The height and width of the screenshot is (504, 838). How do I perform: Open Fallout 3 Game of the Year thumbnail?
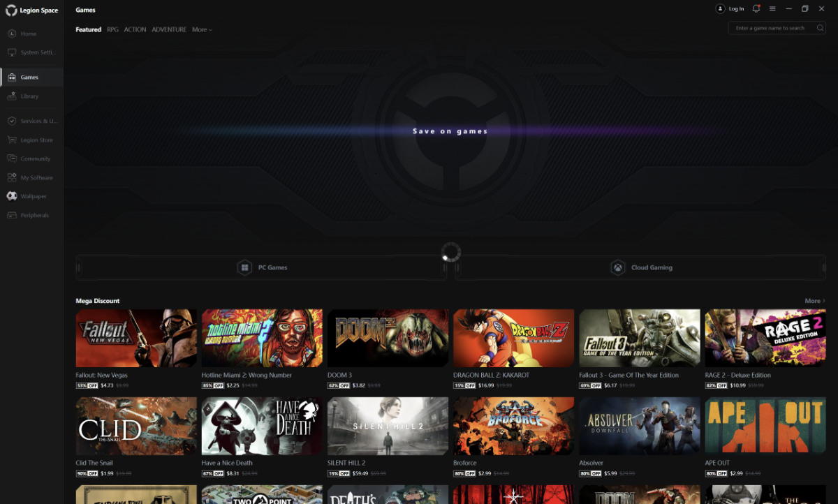click(640, 338)
